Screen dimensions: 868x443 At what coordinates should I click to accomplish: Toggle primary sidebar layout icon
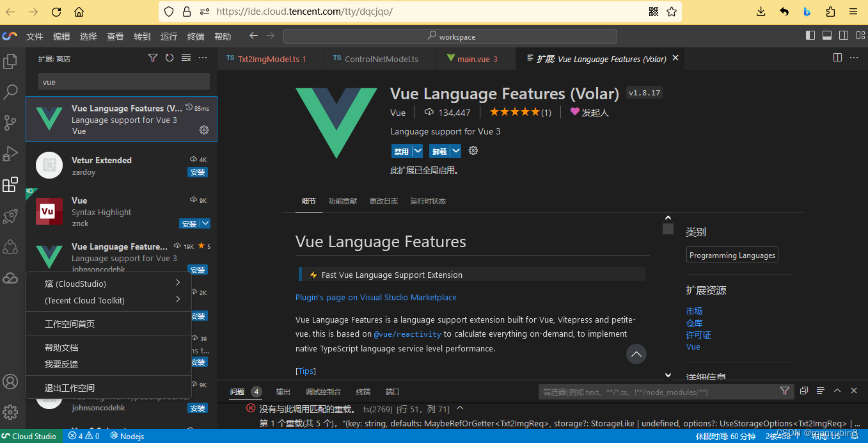[x=810, y=36]
